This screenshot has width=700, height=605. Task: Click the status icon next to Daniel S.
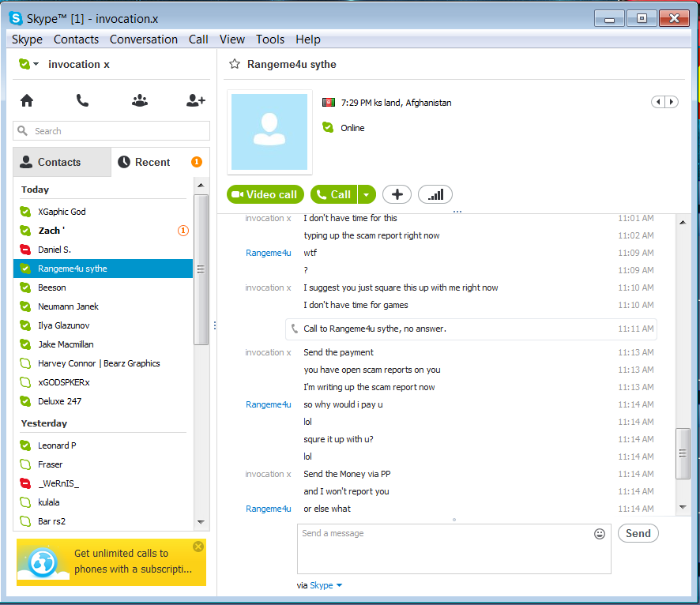[x=25, y=250]
